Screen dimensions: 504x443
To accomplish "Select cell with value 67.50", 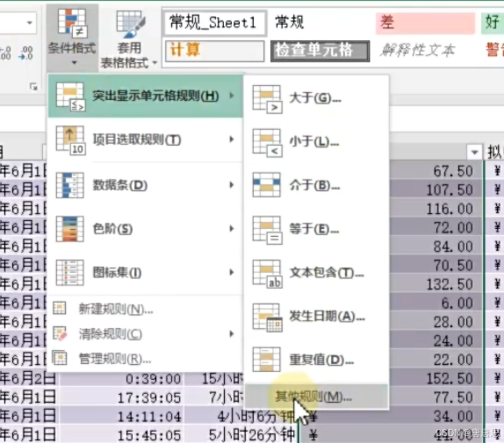I will click(x=436, y=171).
